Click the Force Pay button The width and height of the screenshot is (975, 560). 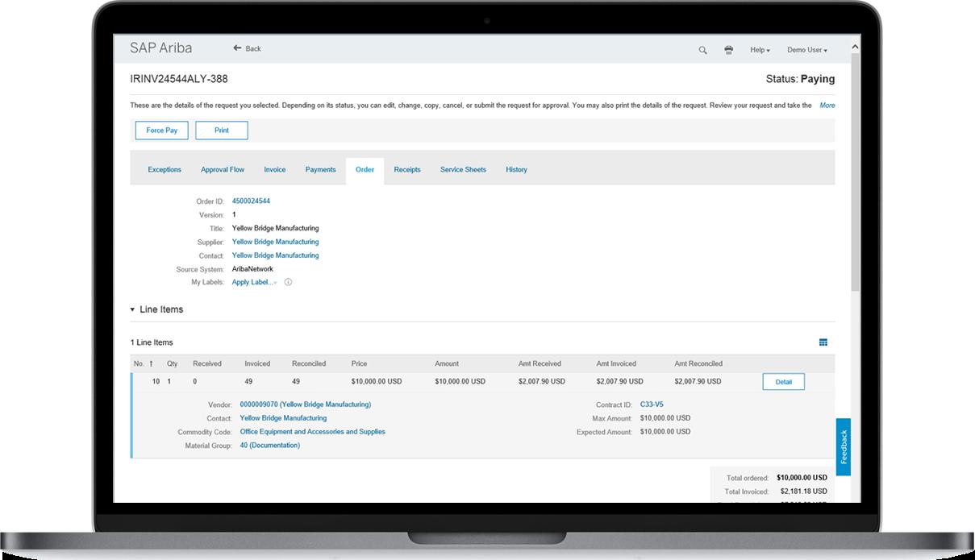161,131
